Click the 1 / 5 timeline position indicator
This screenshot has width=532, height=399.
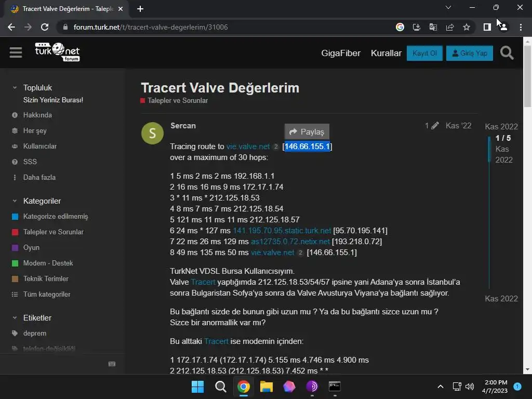tap(503, 138)
